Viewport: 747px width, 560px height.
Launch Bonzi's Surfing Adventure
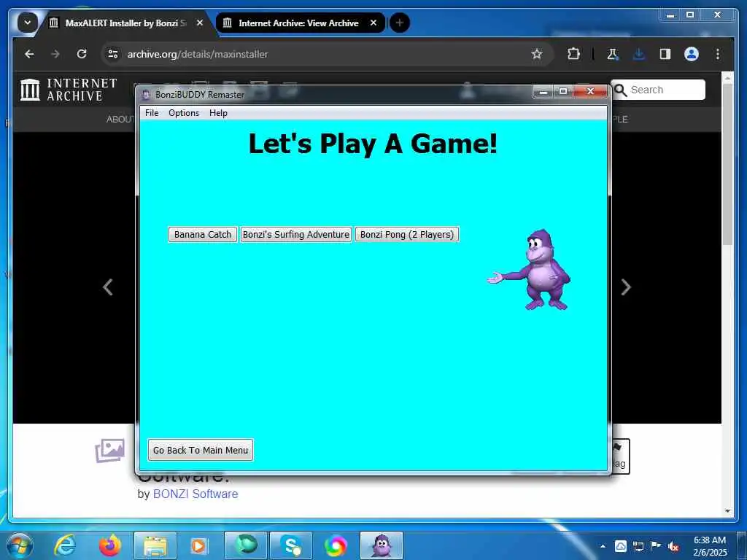(x=296, y=234)
